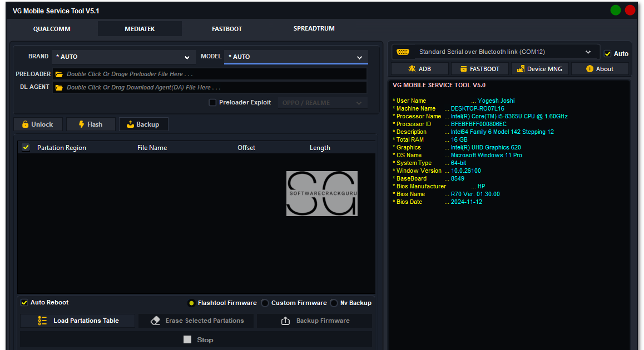This screenshot has width=644, height=350.
Task: Click the DL AGENT folder browse icon
Action: [59, 87]
